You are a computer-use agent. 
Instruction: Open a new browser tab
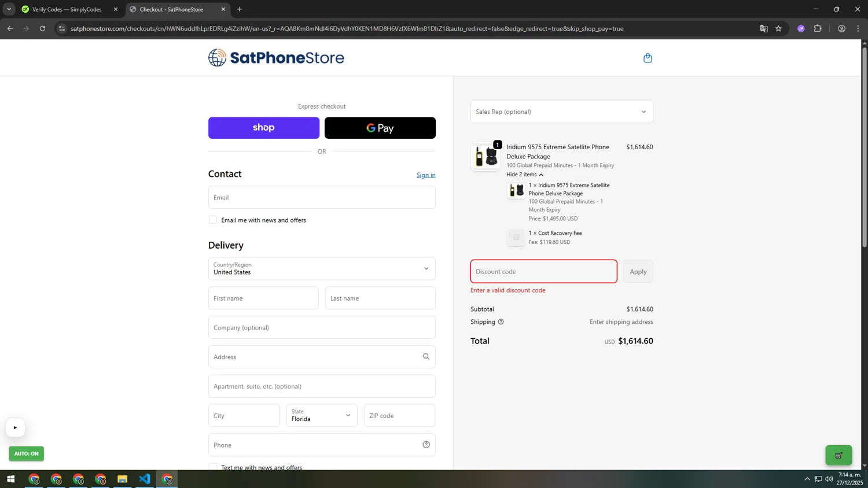click(240, 9)
